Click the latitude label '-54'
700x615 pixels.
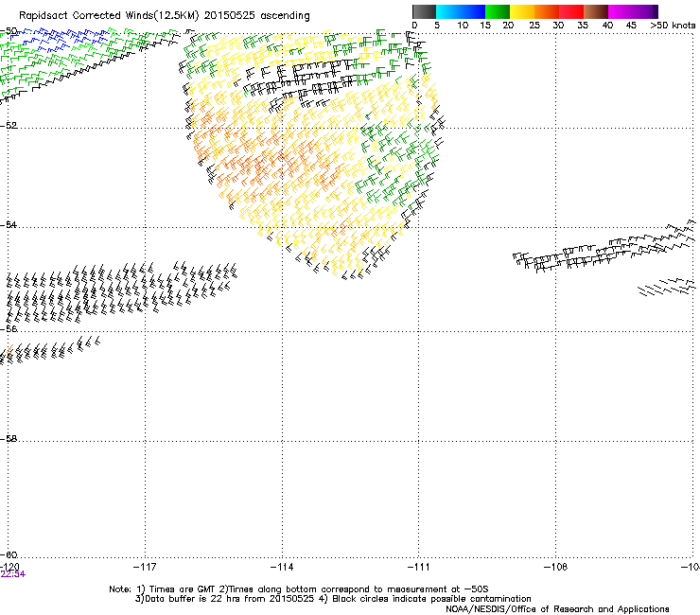(9, 224)
